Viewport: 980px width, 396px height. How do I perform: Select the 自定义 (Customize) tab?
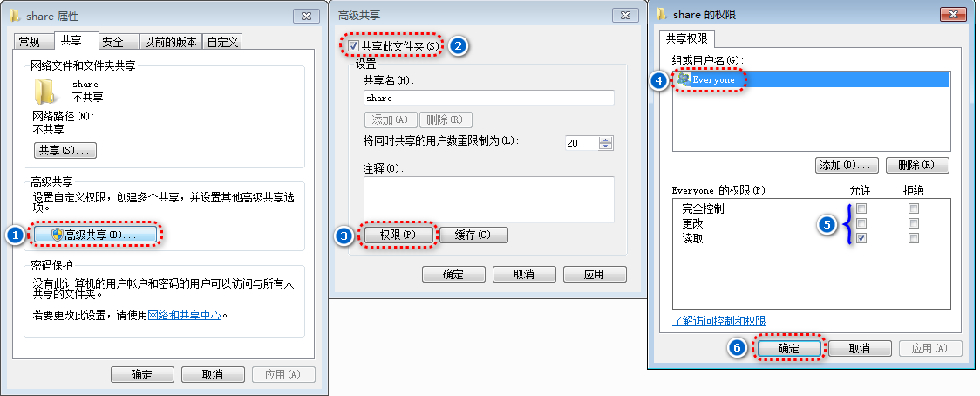point(223,42)
